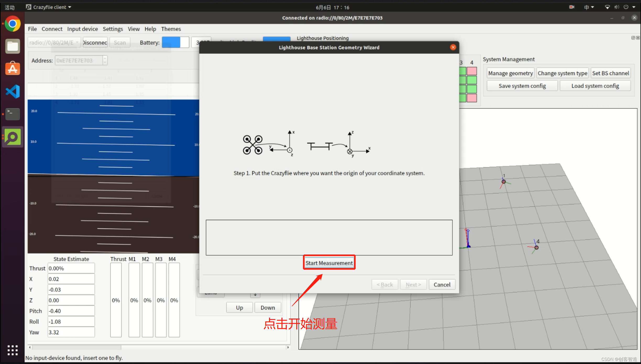Click the Show Applications grid icon

(12, 350)
